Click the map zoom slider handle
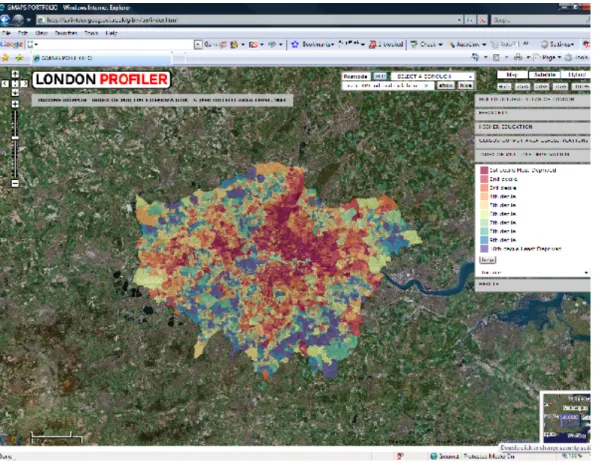Screen dimensions: 595x462 (15, 138)
